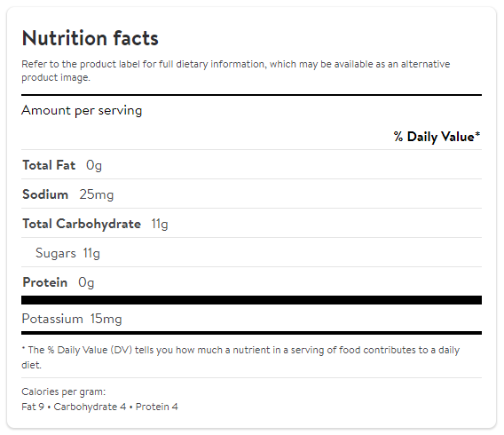The image size is (504, 435).
Task: Click the Daily Value footnote paragraph
Action: coord(240,357)
